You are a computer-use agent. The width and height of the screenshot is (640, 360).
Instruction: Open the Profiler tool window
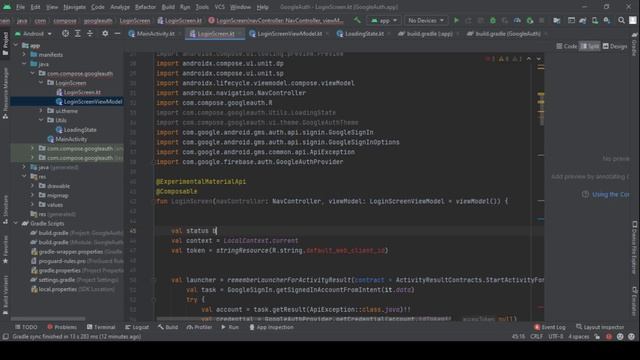199,327
